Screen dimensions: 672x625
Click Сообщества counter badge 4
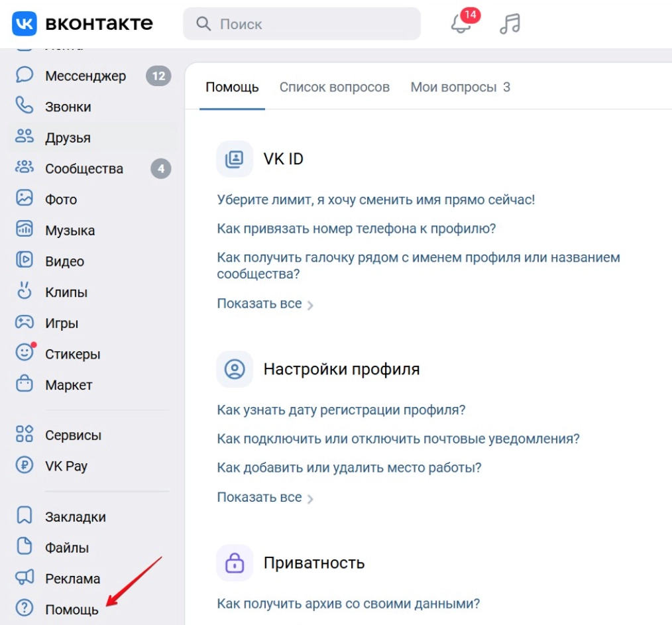point(161,168)
